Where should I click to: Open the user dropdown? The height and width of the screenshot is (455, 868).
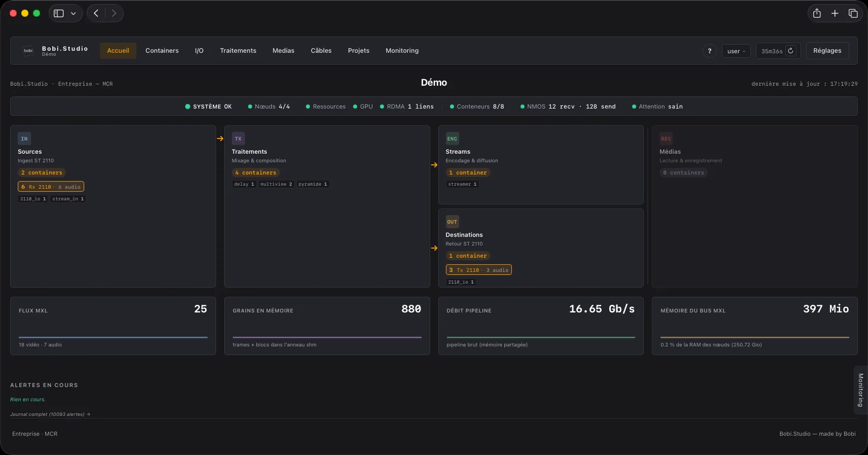click(x=736, y=51)
